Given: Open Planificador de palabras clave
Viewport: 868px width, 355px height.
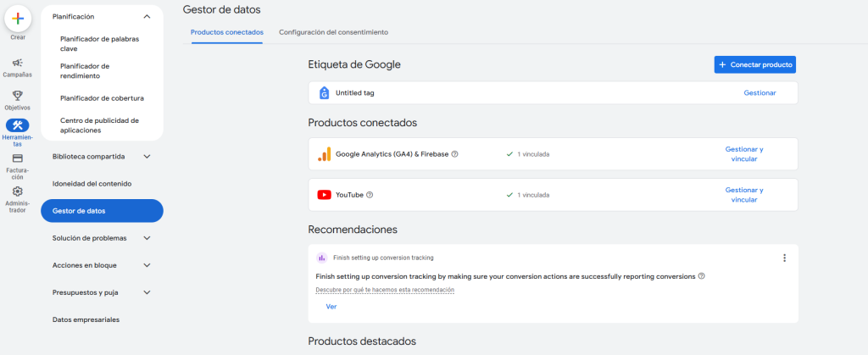Looking at the screenshot, I should pos(99,43).
